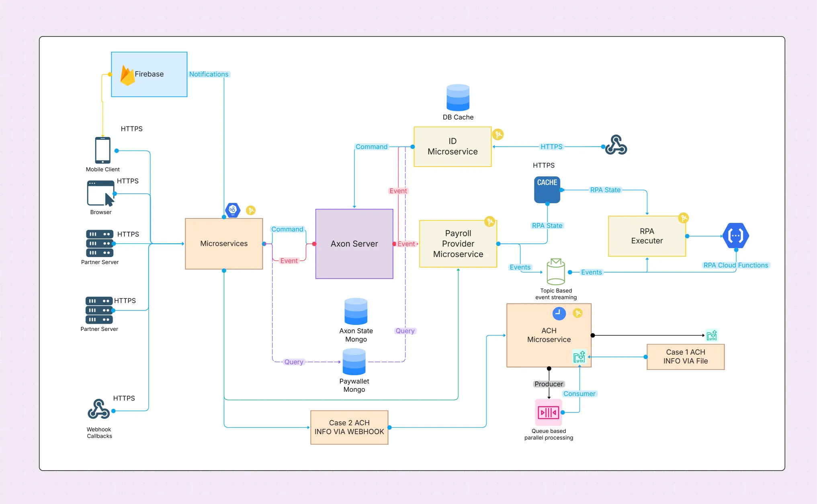This screenshot has height=504, width=817.
Task: Select the RPA Cloud Functions hexagon icon
Action: click(x=735, y=236)
